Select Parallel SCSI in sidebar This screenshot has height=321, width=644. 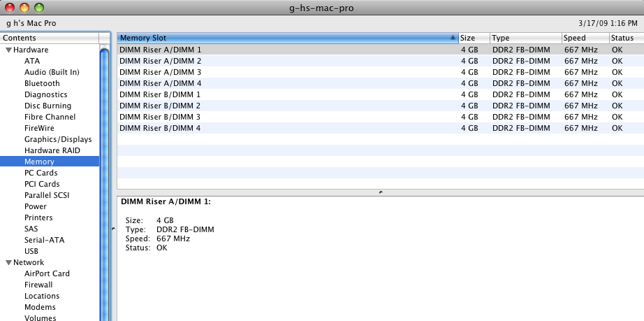tap(47, 195)
